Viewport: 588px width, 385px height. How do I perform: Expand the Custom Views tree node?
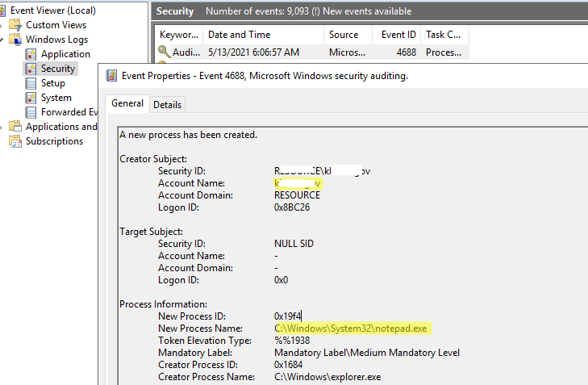pos(2,25)
